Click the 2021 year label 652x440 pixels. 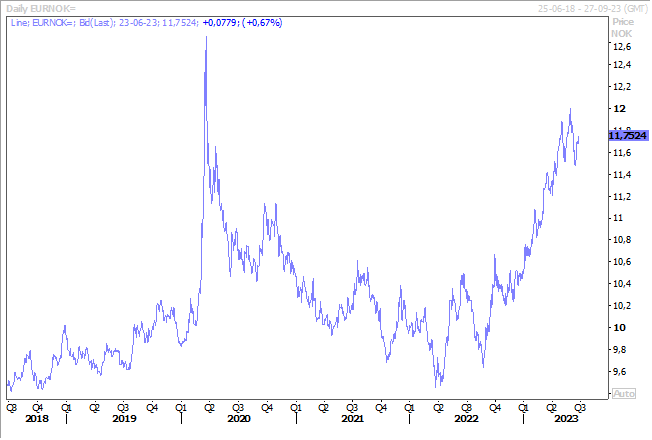tap(353, 419)
